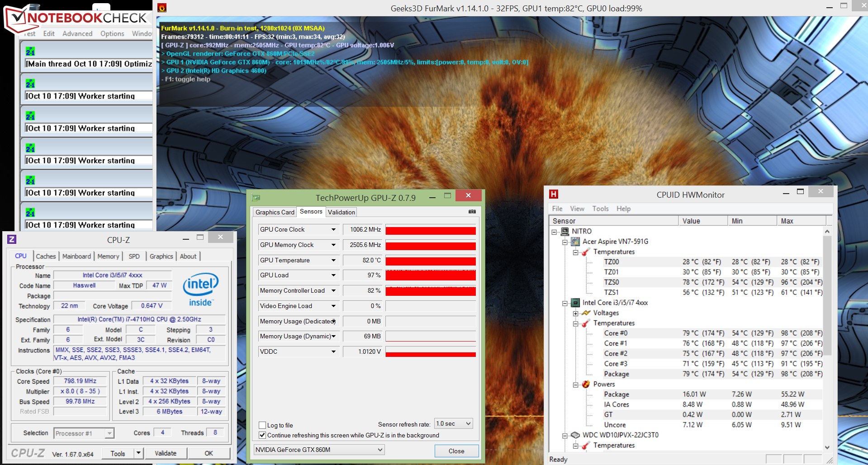Open the VDDC sensor dropdown

[x=333, y=351]
